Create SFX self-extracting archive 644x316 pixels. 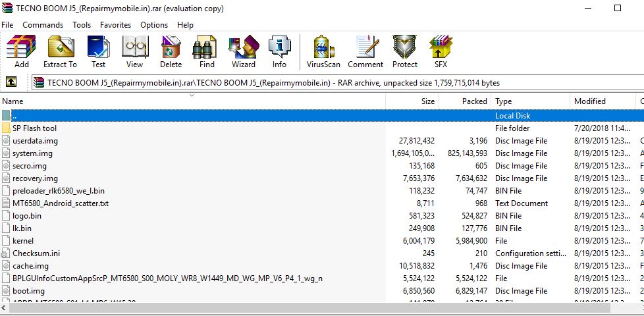click(x=441, y=52)
